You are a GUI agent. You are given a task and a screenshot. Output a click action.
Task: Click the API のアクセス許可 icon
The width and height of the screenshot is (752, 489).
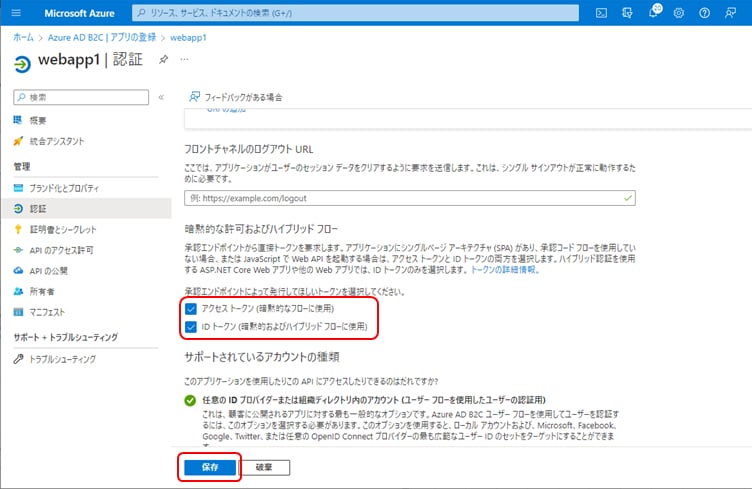tap(18, 250)
